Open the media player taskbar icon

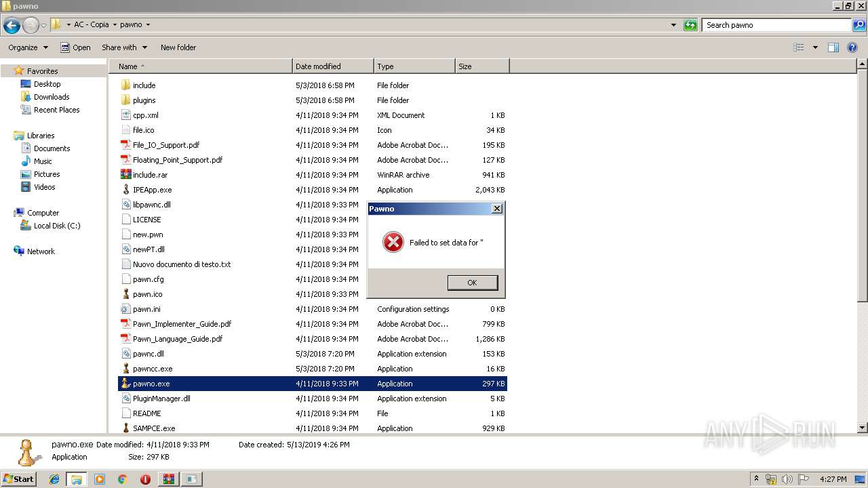(100, 479)
